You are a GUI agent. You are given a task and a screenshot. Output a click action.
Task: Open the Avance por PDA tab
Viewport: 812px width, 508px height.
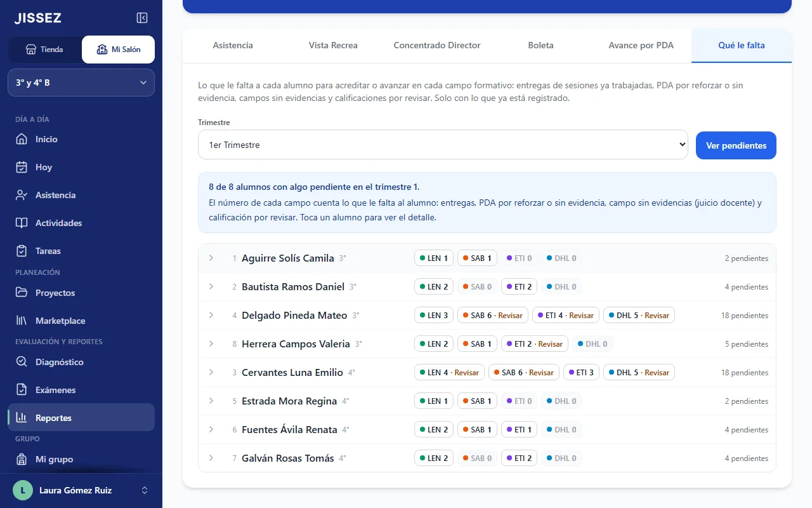[641, 46]
